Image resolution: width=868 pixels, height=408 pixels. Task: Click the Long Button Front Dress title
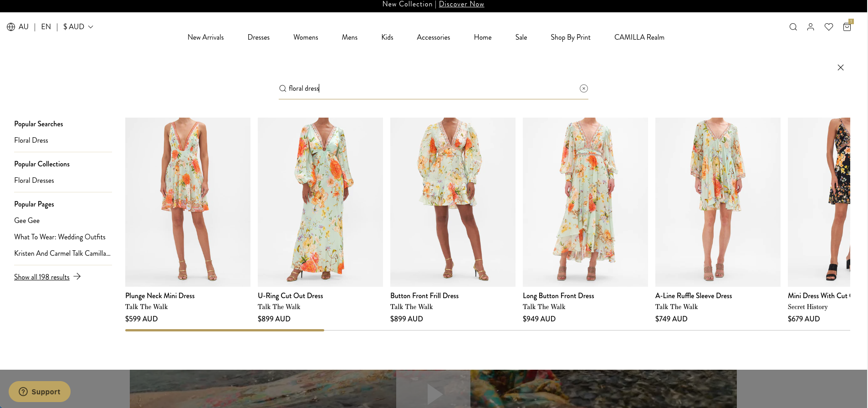[x=558, y=296]
